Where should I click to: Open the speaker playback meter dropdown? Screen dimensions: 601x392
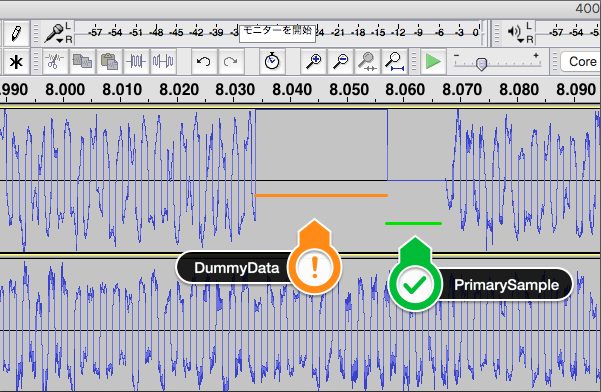pos(515,34)
